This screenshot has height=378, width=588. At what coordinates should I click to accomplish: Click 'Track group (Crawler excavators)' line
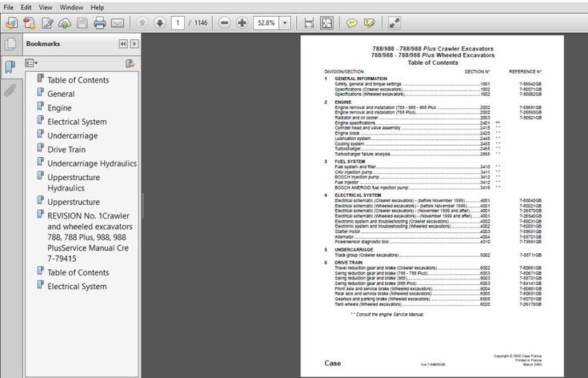366,255
